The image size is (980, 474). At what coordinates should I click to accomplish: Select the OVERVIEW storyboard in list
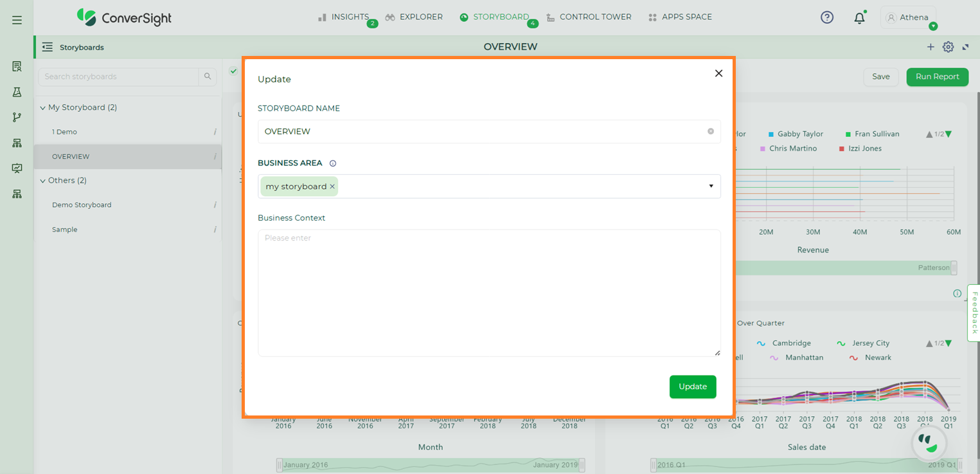pyautogui.click(x=71, y=156)
